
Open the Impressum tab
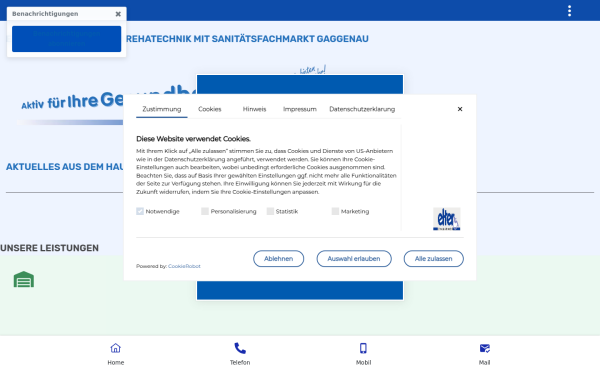point(300,109)
